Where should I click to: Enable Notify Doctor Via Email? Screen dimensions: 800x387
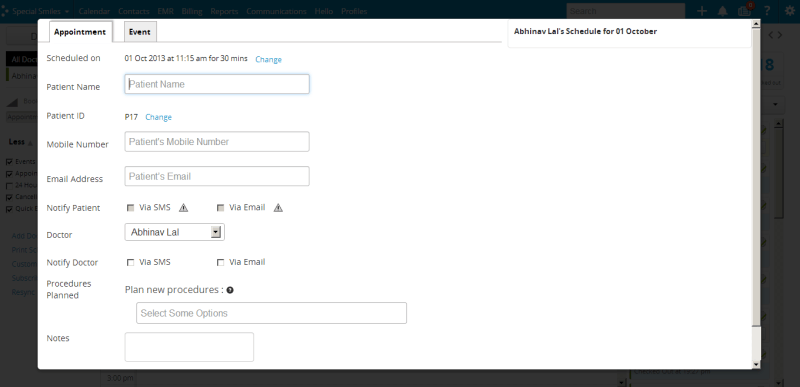coord(220,263)
